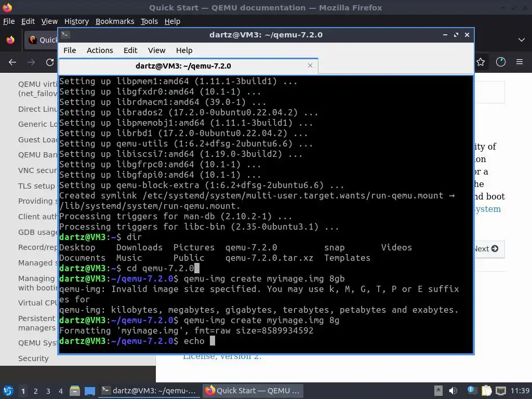Open Firefox hamburger application menu
Screen dimensions: 532x399
point(520,62)
